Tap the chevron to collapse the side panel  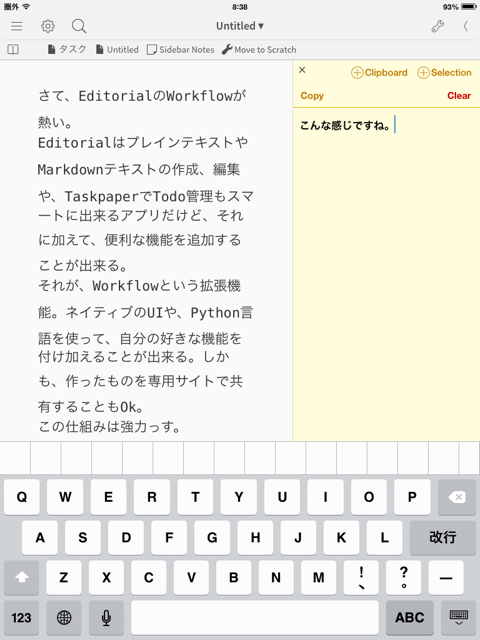pyautogui.click(x=465, y=27)
